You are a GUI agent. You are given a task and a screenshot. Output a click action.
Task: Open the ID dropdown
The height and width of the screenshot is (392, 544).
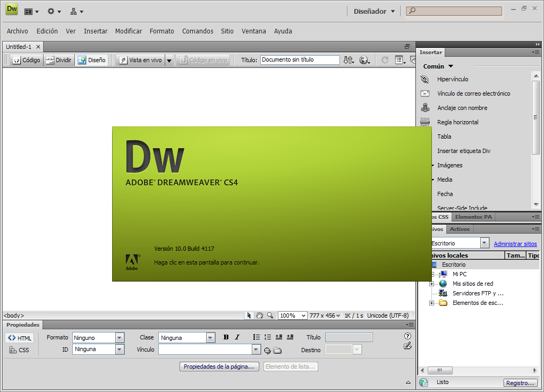120,350
